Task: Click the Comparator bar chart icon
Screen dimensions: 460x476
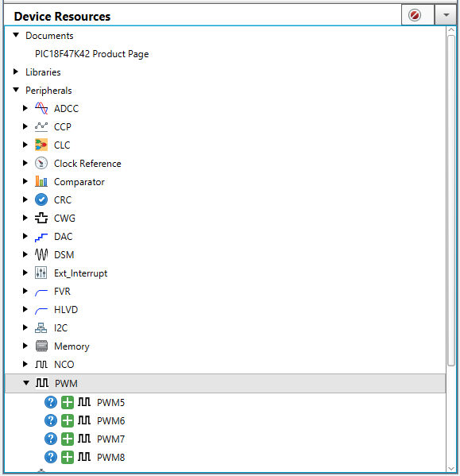Action: point(41,181)
